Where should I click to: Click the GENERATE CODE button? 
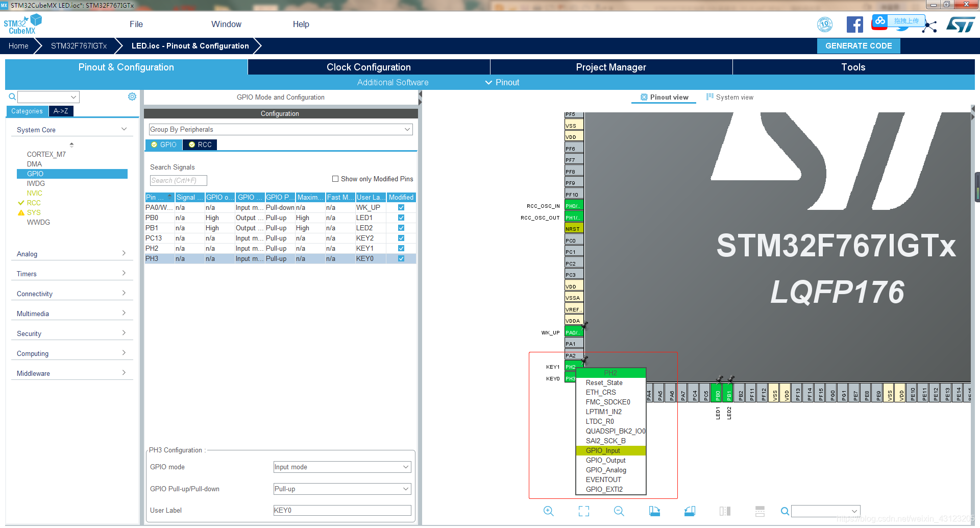859,46
